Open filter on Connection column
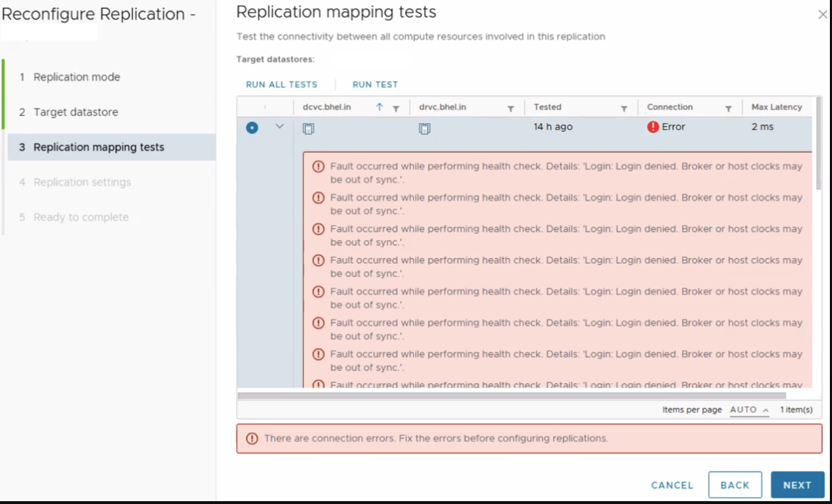The height and width of the screenshot is (504, 832). click(x=728, y=108)
